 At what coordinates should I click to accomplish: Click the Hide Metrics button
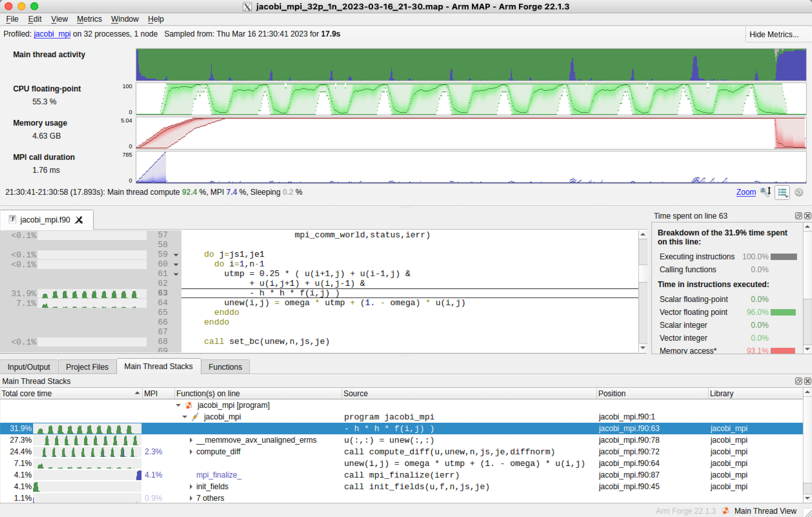[x=773, y=34]
